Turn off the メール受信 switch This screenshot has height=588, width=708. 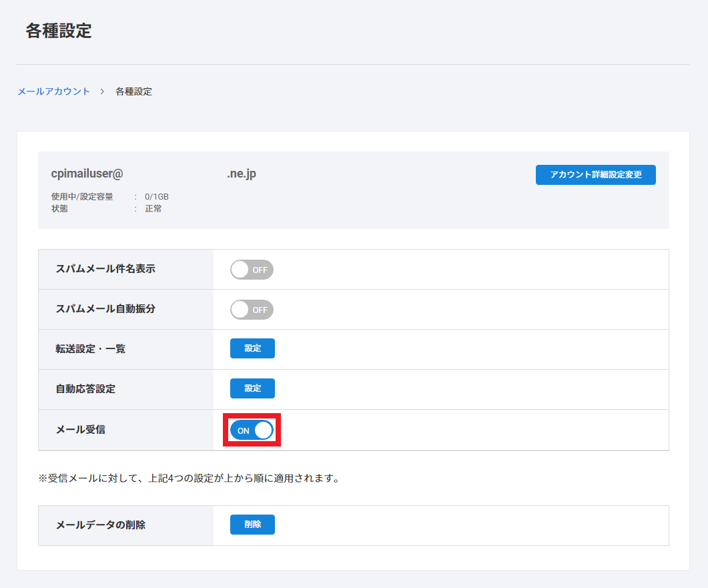coord(252,430)
